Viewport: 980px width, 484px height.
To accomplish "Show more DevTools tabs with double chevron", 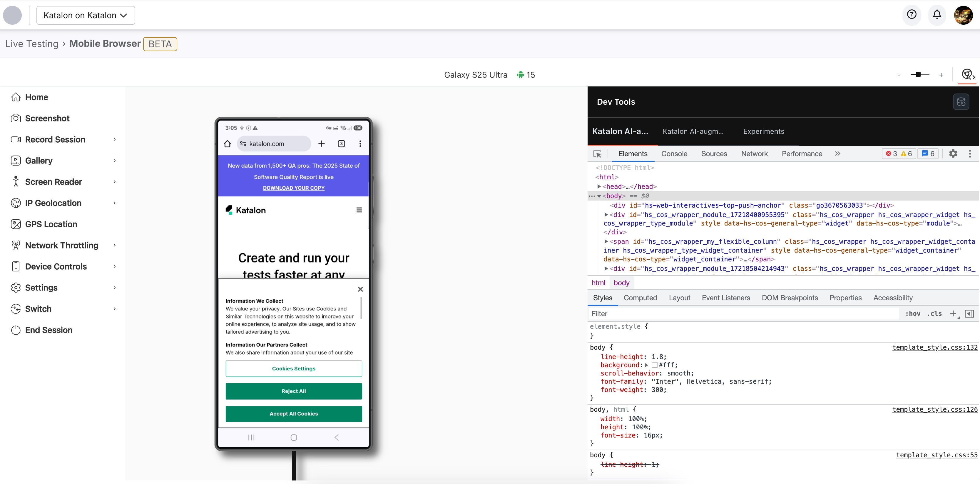I will pos(837,154).
